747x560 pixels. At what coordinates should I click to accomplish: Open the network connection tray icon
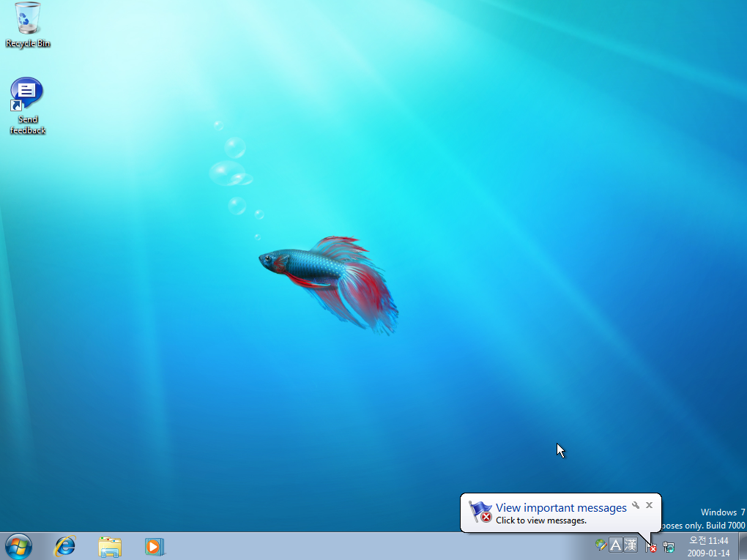pos(669,547)
